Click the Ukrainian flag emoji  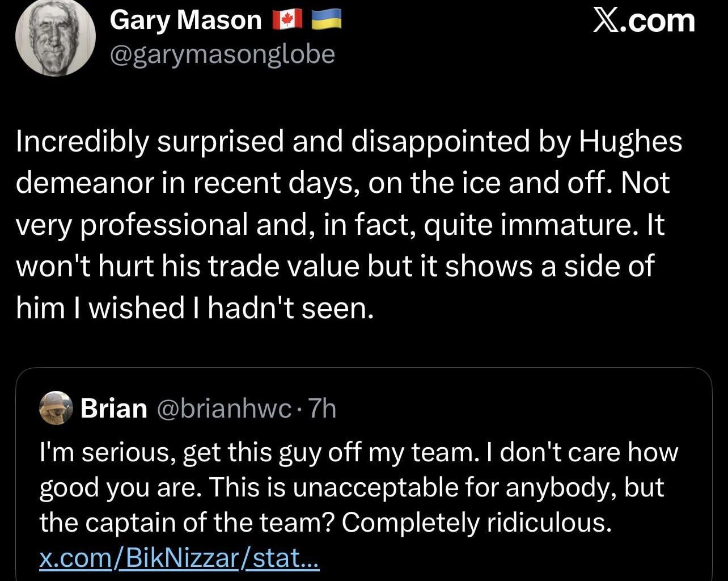click(x=327, y=19)
